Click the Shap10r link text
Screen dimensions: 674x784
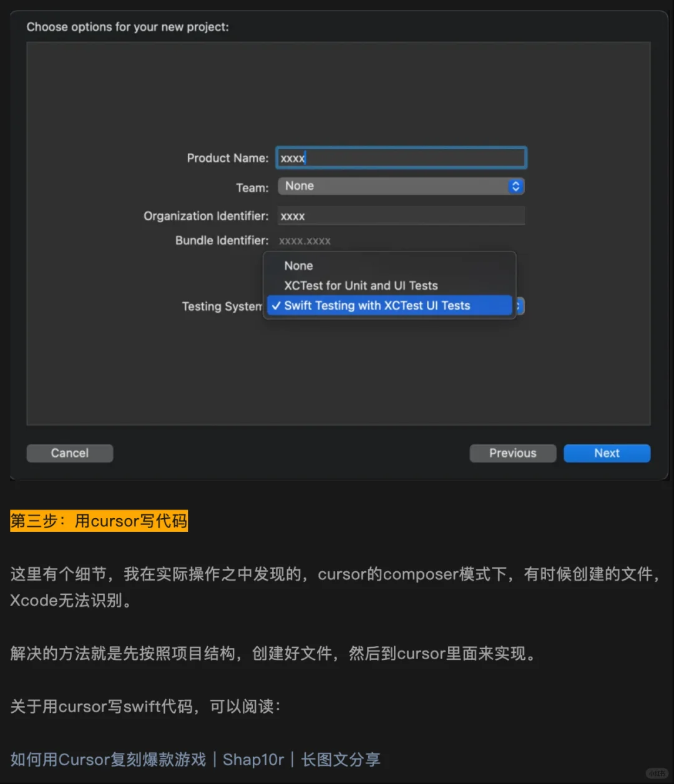pos(253,759)
